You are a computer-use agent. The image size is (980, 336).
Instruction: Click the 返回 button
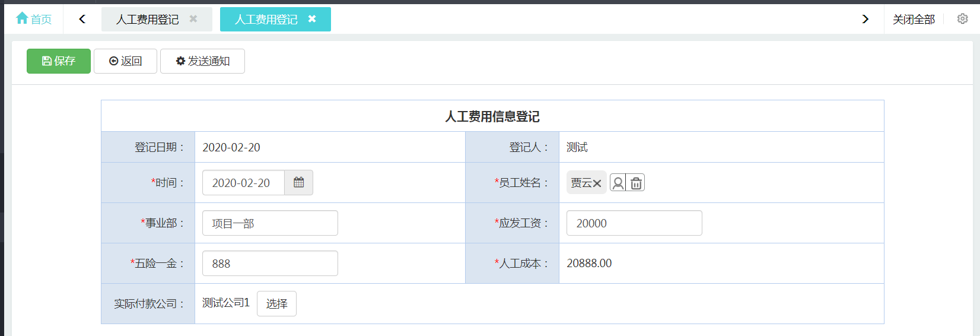[x=125, y=61]
